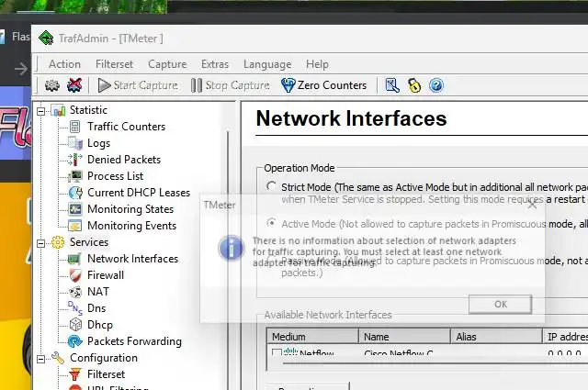Open Packets Forwarding tree entry label
The width and height of the screenshot is (588, 390).
[x=135, y=341]
